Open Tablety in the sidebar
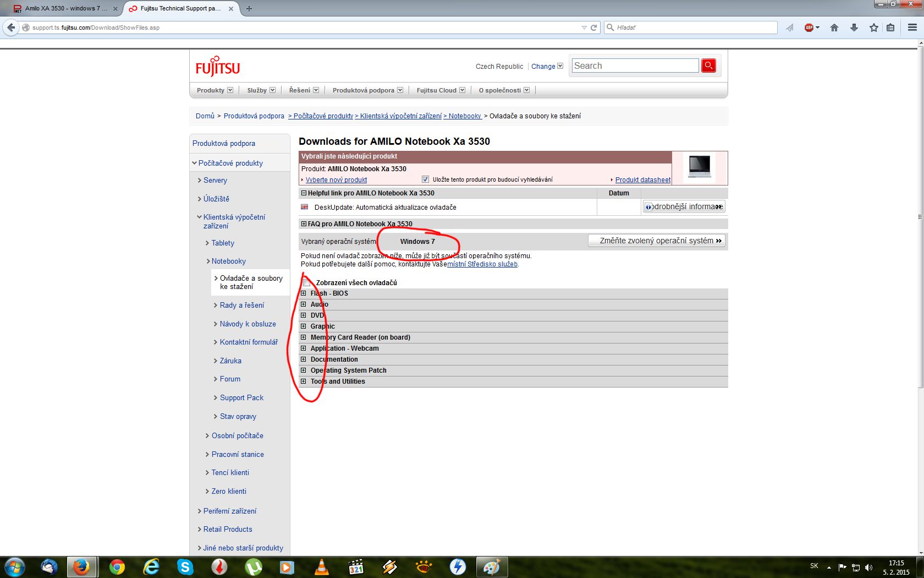 [x=223, y=243]
